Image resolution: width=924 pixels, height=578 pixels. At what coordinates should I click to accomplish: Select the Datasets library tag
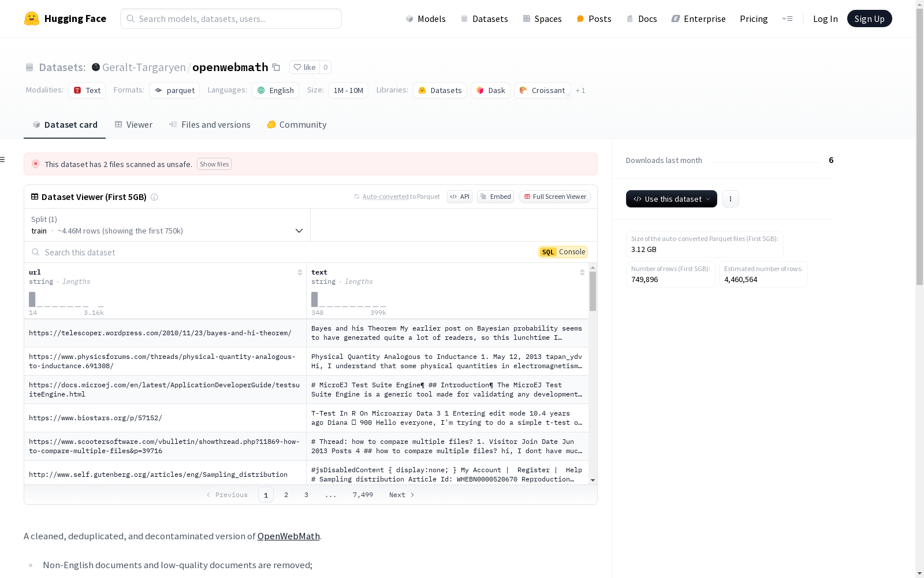440,90
